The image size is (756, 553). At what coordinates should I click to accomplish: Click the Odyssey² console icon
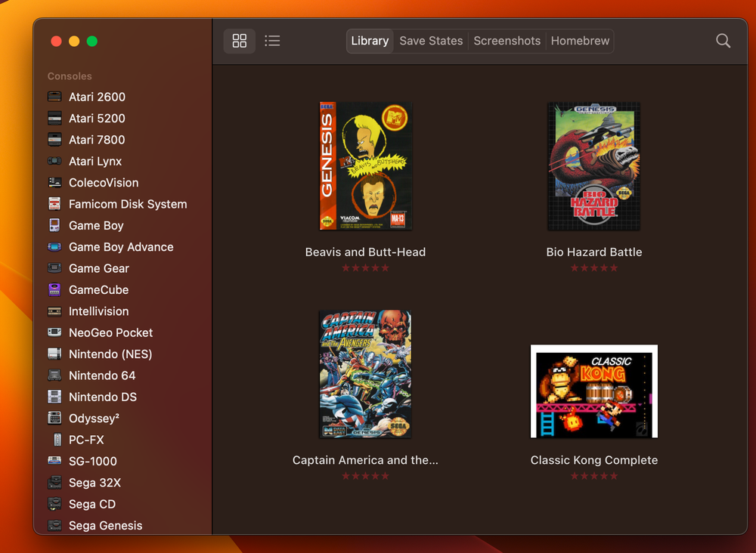(x=54, y=418)
